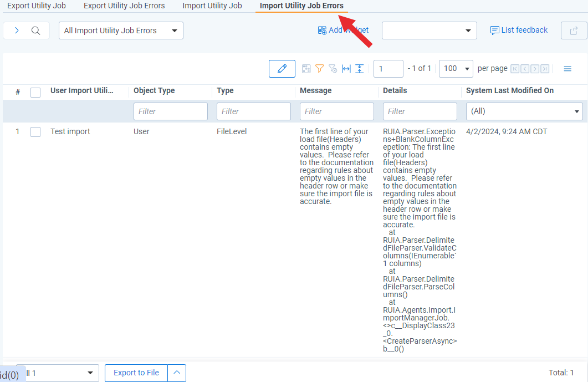Click the Test import cell
588x382 pixels.
click(70, 132)
